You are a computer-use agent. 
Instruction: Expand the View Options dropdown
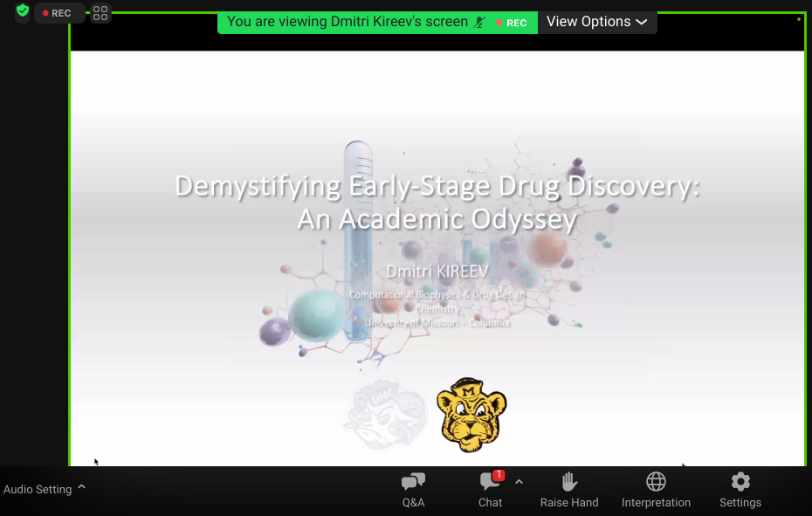597,22
